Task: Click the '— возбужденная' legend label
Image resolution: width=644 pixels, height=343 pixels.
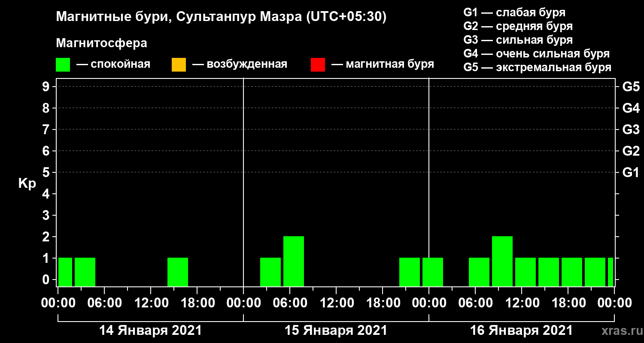Action: click(x=240, y=65)
